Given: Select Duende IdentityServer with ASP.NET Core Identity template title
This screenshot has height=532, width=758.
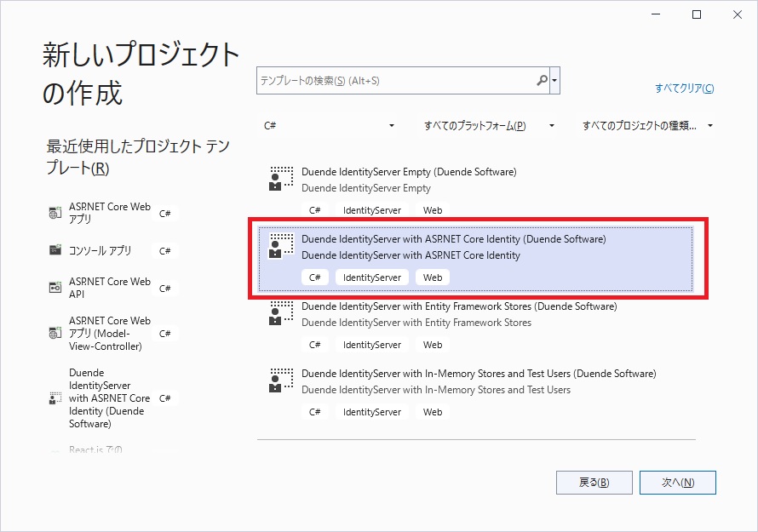Looking at the screenshot, I should pyautogui.click(x=453, y=238).
